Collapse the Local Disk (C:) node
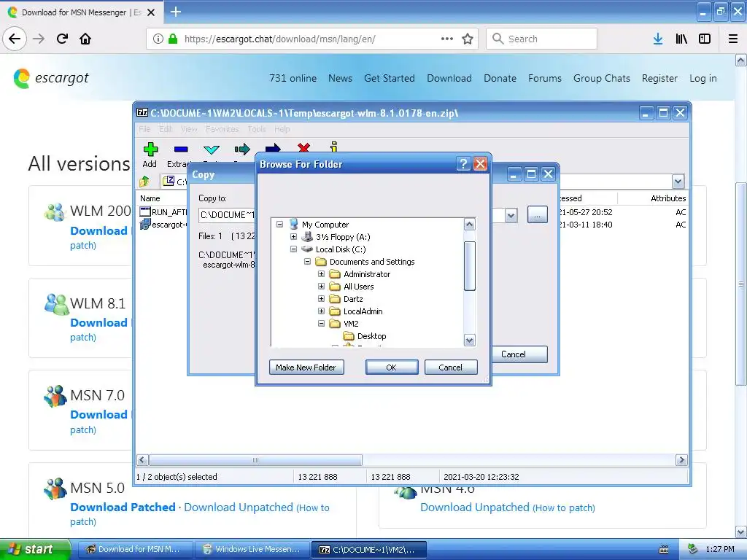Image resolution: width=747 pixels, height=560 pixels. click(293, 249)
